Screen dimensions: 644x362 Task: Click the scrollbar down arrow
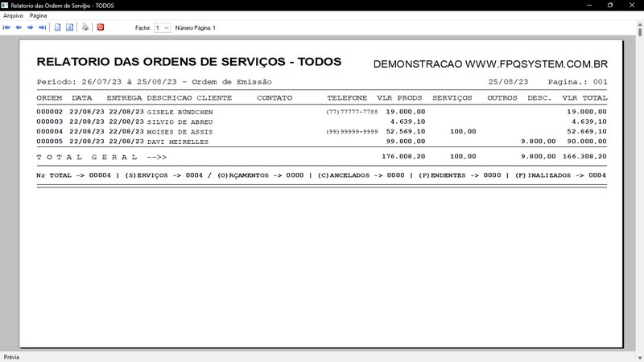(639, 358)
